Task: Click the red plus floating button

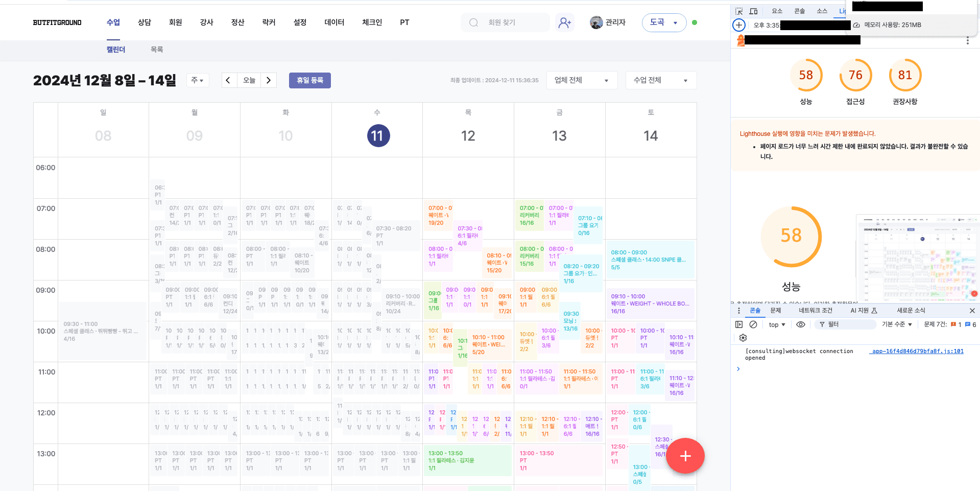Action: coord(685,456)
